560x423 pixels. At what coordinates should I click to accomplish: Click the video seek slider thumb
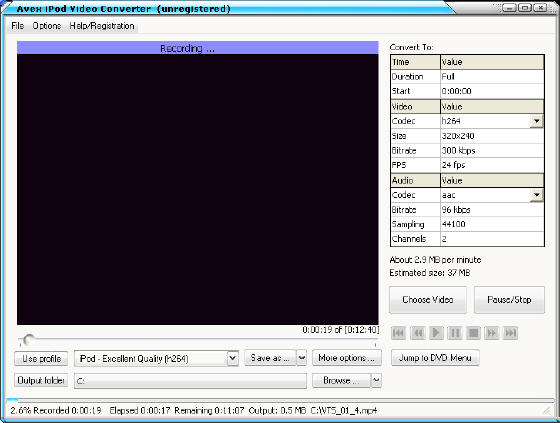[28, 339]
